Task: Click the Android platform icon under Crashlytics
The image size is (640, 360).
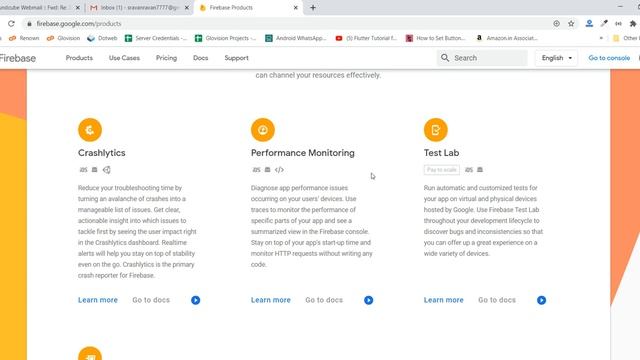Action: point(94,170)
